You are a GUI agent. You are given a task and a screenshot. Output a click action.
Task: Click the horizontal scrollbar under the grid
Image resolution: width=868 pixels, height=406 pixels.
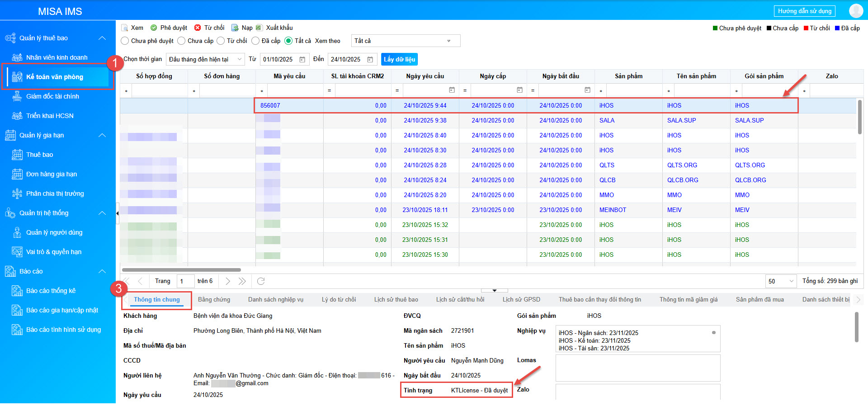click(181, 270)
